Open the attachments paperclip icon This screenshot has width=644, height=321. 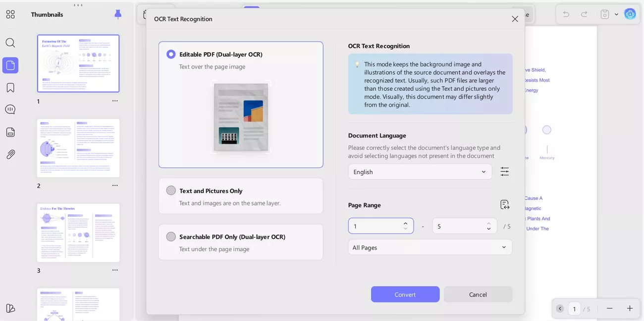(10, 154)
